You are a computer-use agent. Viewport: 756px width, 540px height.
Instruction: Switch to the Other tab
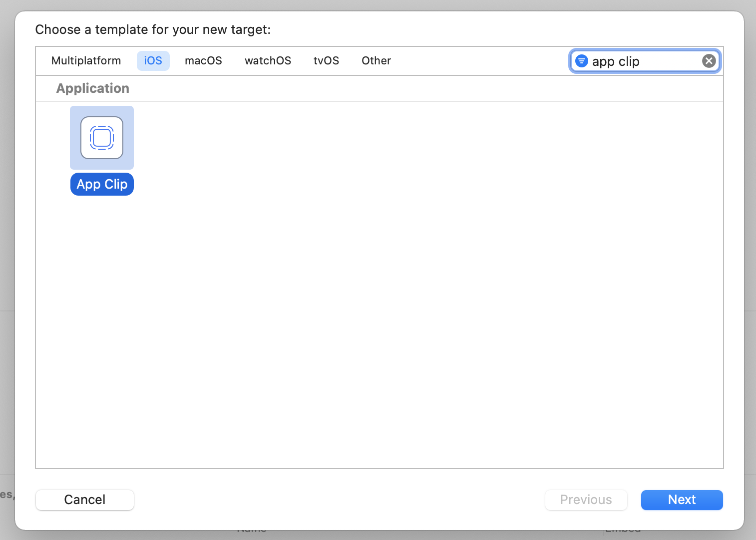tap(377, 61)
